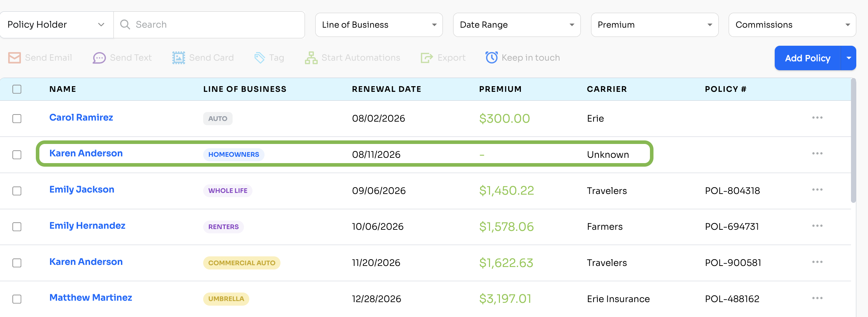Toggle the select-all checkbox in table header
This screenshot has height=317, width=868.
point(17,89)
